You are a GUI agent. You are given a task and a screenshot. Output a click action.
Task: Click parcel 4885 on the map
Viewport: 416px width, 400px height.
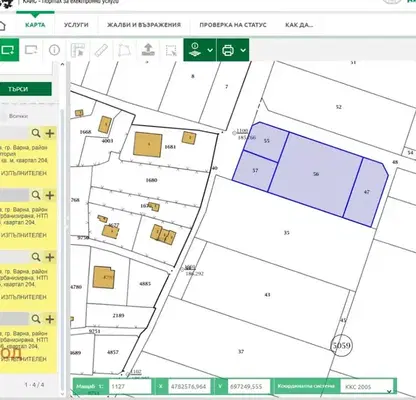coord(145,284)
